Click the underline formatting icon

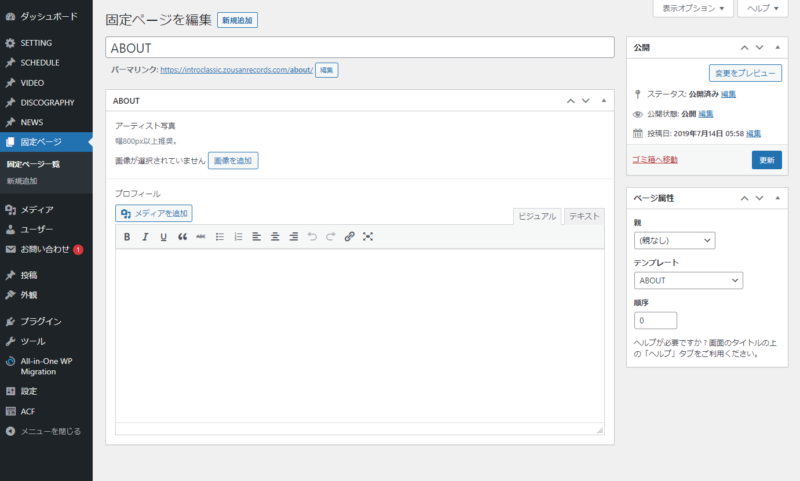[163, 237]
